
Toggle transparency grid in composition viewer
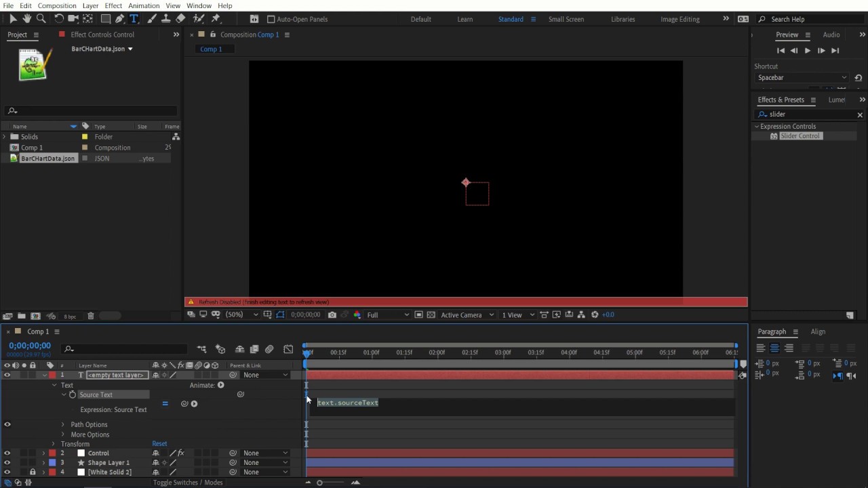431,314
